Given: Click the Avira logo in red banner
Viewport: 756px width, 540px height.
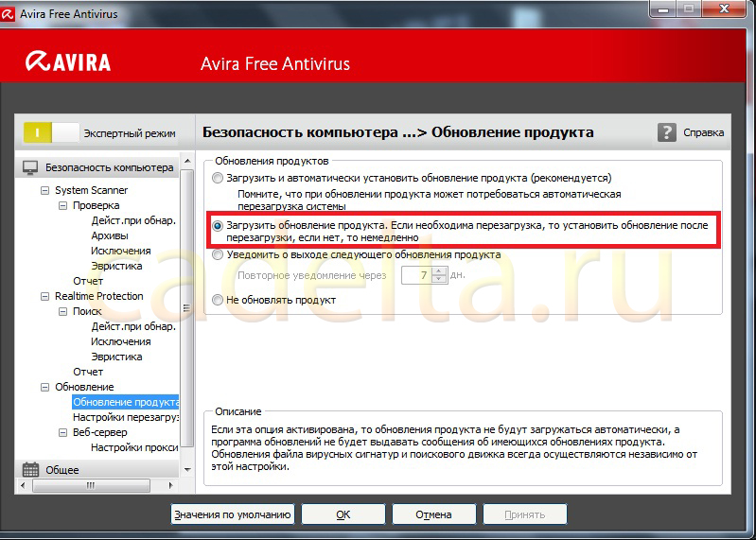Looking at the screenshot, I should pos(68,61).
